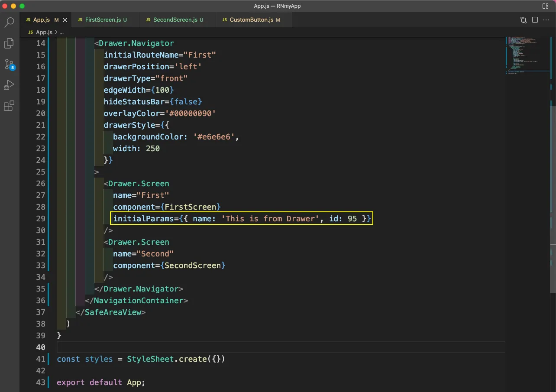This screenshot has height=392, width=556.
Task: Click 'const styles' on line 41
Action: point(85,359)
